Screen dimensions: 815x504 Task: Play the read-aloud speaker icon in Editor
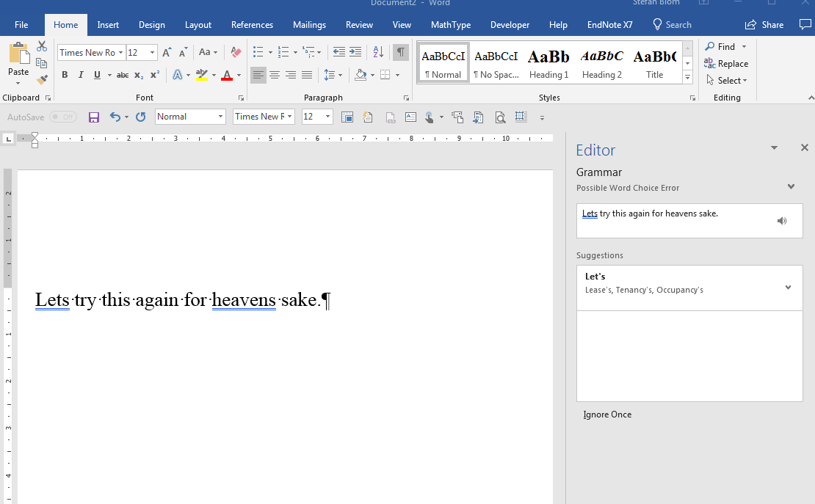tap(782, 221)
